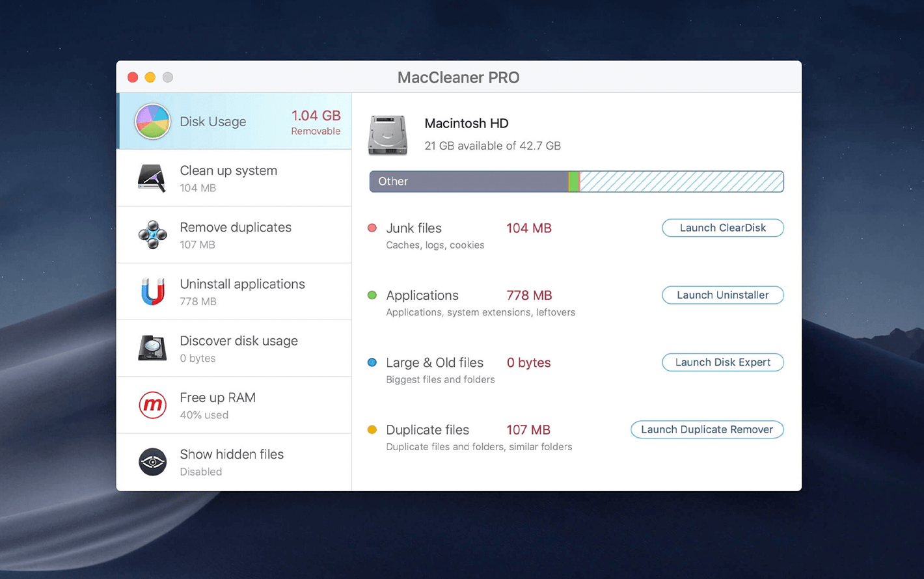The height and width of the screenshot is (579, 924).
Task: Click the 0 bytes value beside Large & Old files
Action: click(528, 362)
